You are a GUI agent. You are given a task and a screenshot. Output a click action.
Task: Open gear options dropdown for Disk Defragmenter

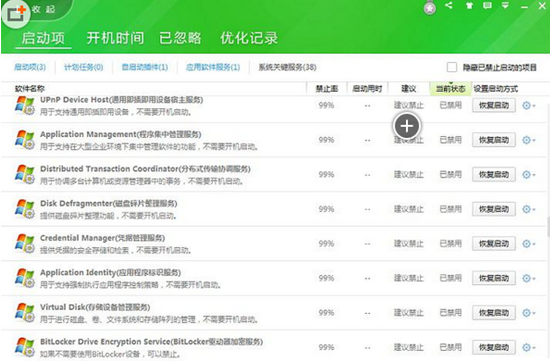click(x=529, y=209)
